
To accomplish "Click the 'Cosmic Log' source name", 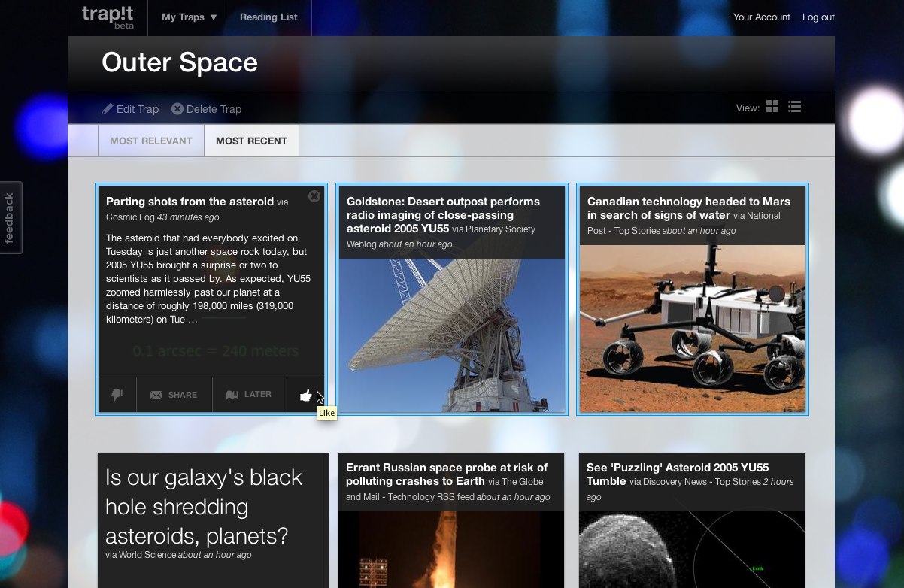I will tap(130, 217).
